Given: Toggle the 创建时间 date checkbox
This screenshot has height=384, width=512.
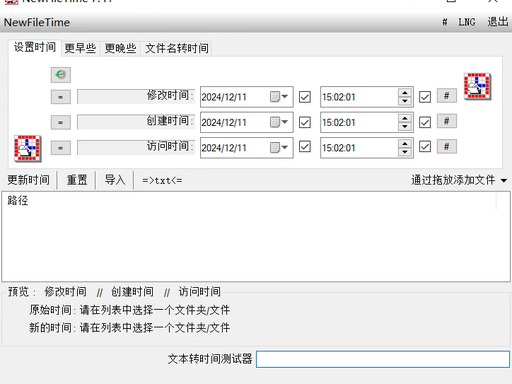Looking at the screenshot, I should coord(305,122).
